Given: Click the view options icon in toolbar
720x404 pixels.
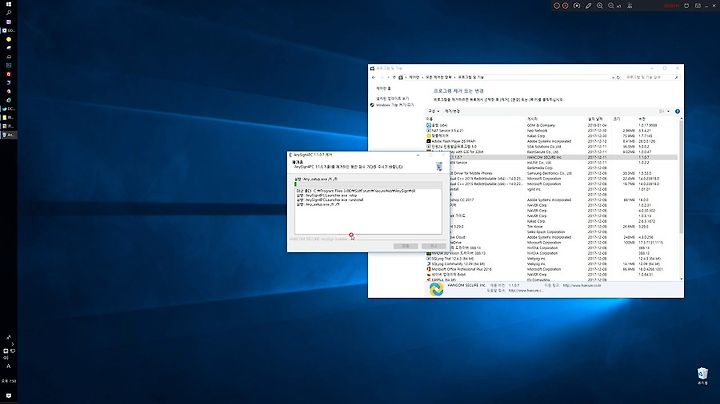Looking at the screenshot, I should pyautogui.click(x=662, y=111).
